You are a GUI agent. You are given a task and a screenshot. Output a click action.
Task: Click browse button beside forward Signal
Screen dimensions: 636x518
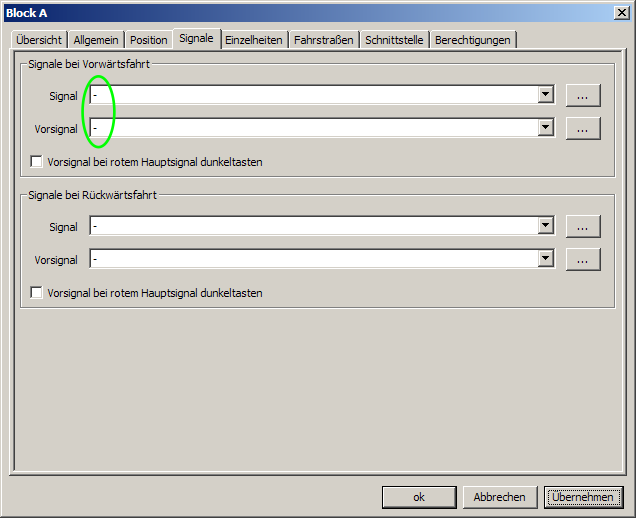point(583,95)
